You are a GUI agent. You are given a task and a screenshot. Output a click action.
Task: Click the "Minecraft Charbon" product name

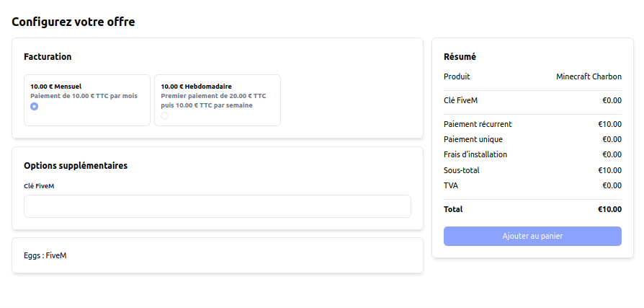coord(589,76)
